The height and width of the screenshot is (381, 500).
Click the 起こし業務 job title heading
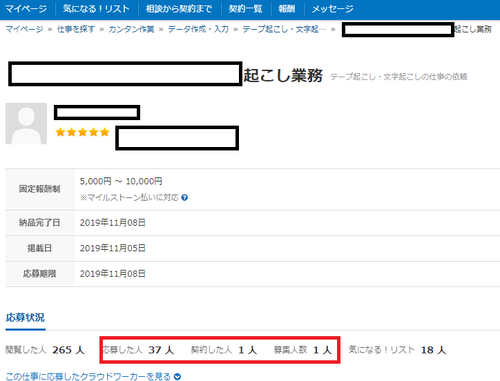(283, 75)
